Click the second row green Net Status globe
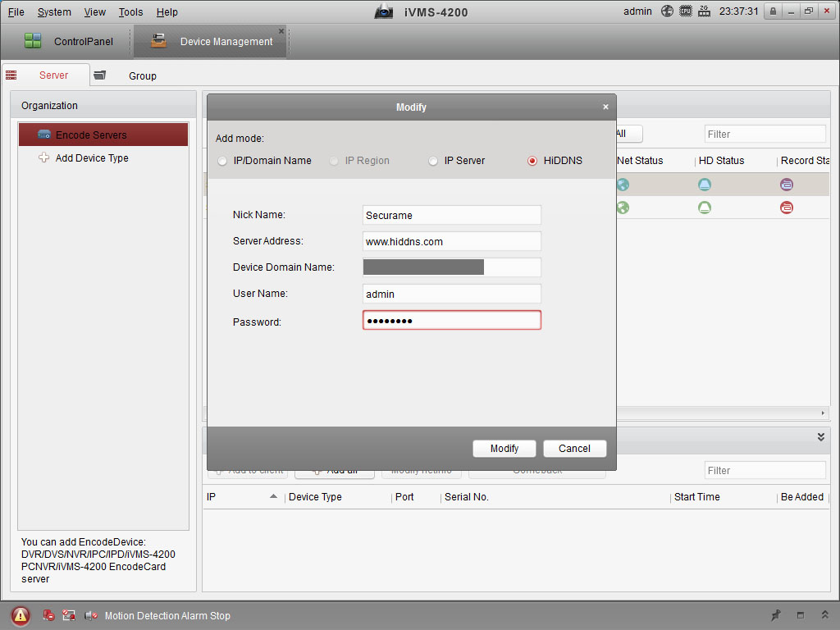This screenshot has width=840, height=630. [x=623, y=208]
